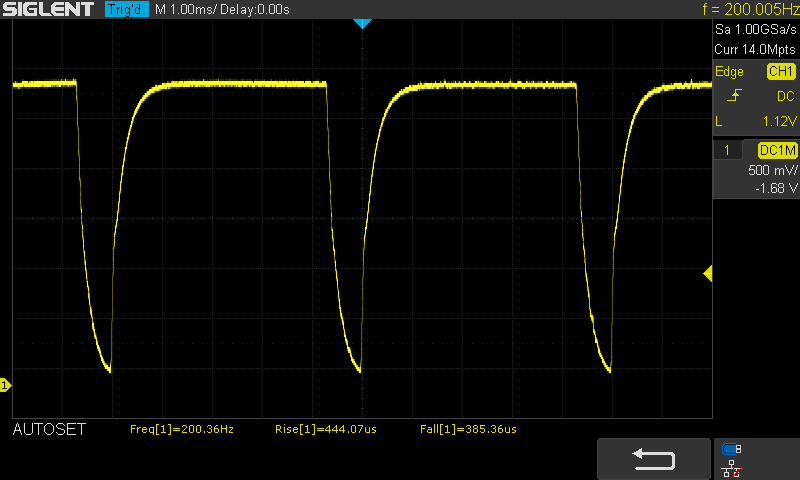
Task: Click the -1.68 V offset value
Action: (x=776, y=188)
